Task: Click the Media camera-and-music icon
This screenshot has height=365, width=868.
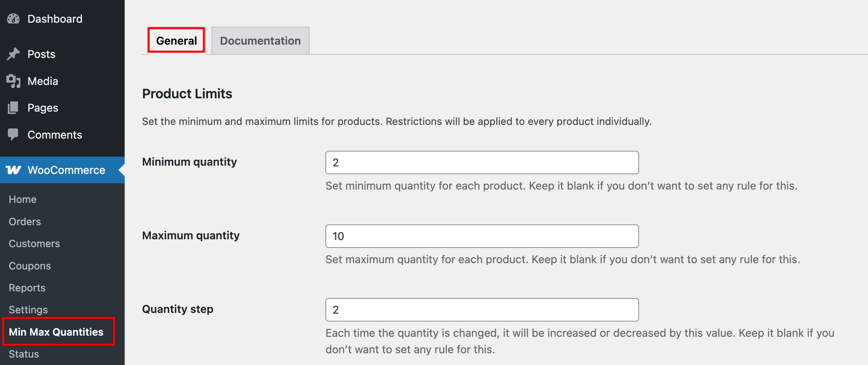Action: [x=13, y=81]
